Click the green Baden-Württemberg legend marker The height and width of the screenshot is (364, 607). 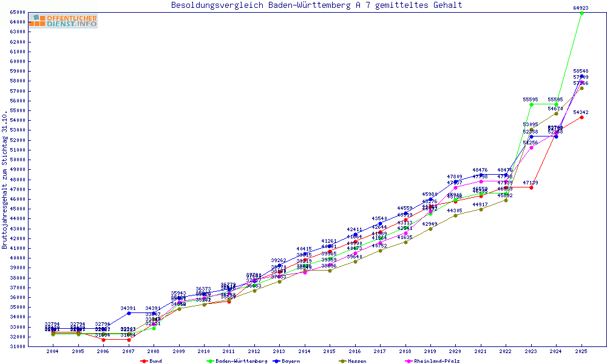[210, 361]
